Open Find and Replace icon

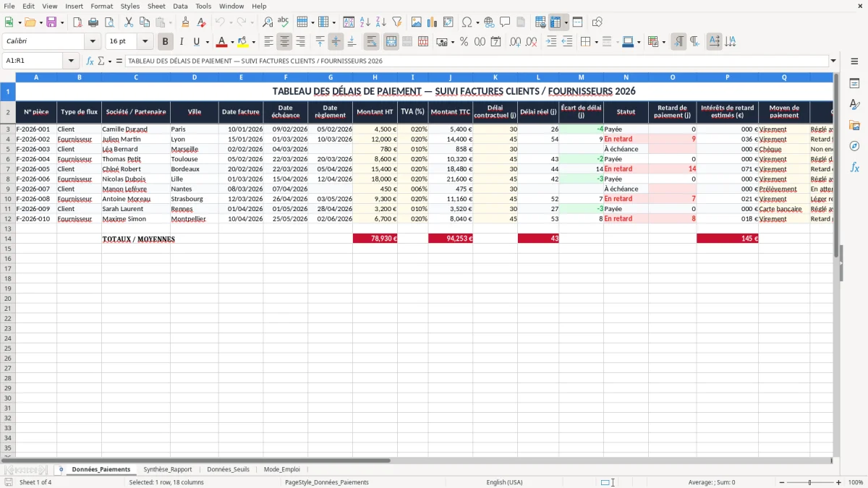click(x=268, y=22)
